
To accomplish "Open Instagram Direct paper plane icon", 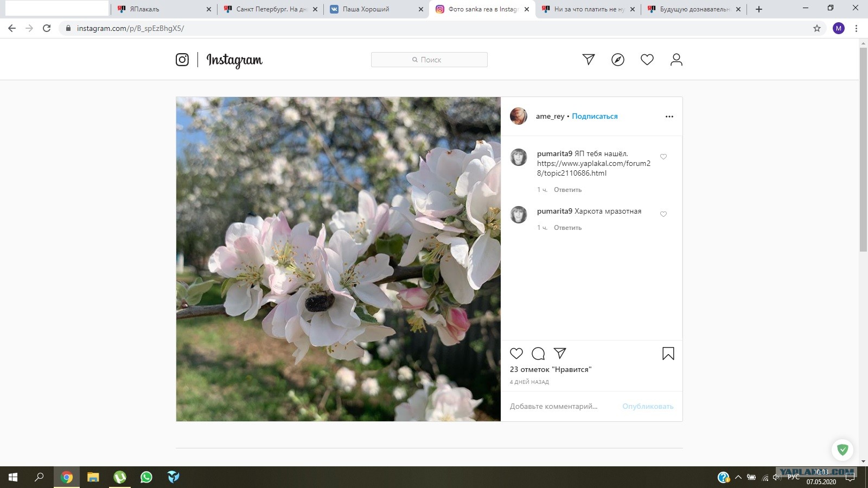I will 589,60.
